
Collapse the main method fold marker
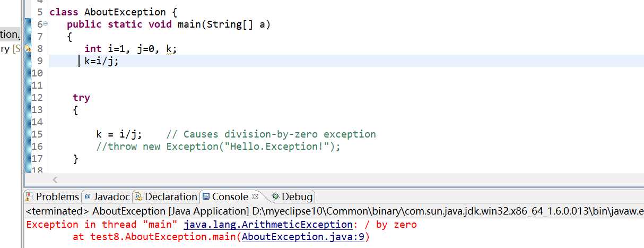coord(46,24)
